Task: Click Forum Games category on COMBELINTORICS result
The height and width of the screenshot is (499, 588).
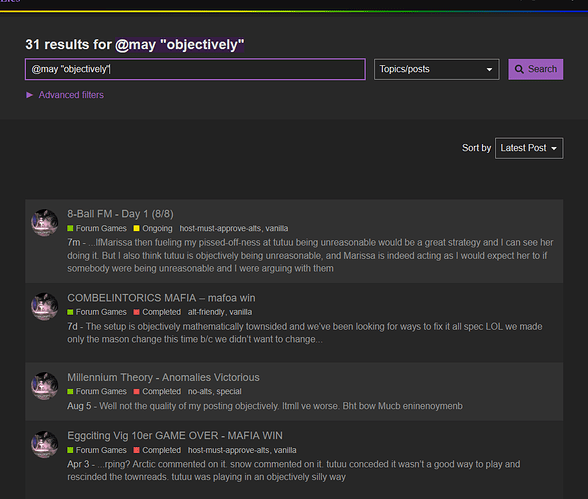Action: coord(97,312)
